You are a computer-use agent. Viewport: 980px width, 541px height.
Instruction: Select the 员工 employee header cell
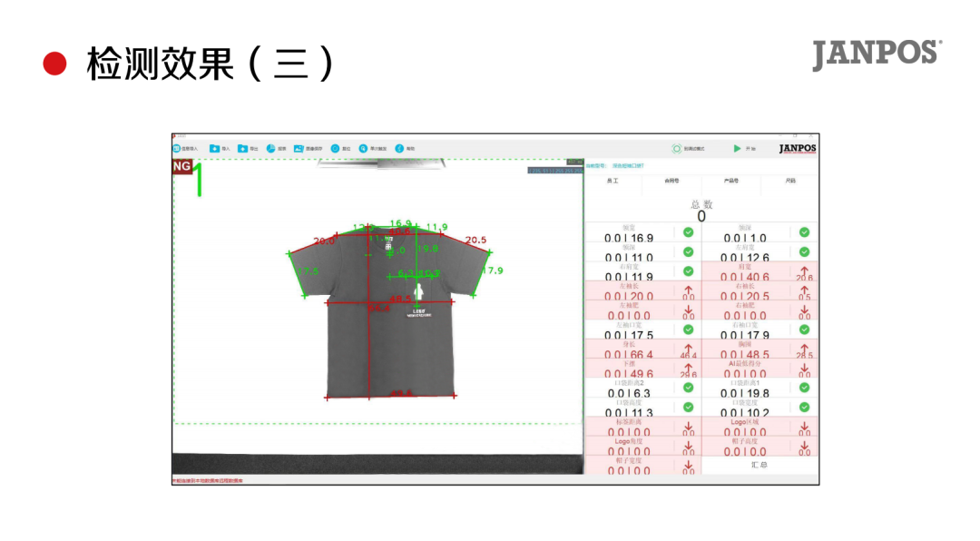point(613,181)
